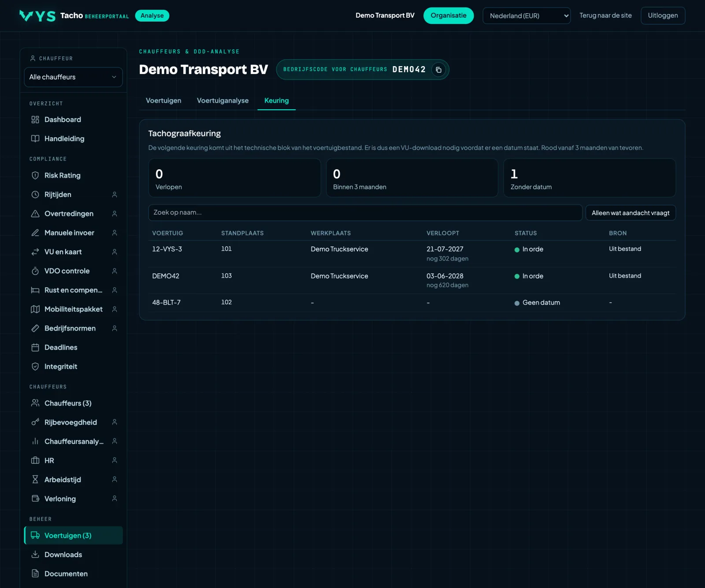The width and height of the screenshot is (705, 588).
Task: Click standplaats 103 in the table
Action: 226,276
